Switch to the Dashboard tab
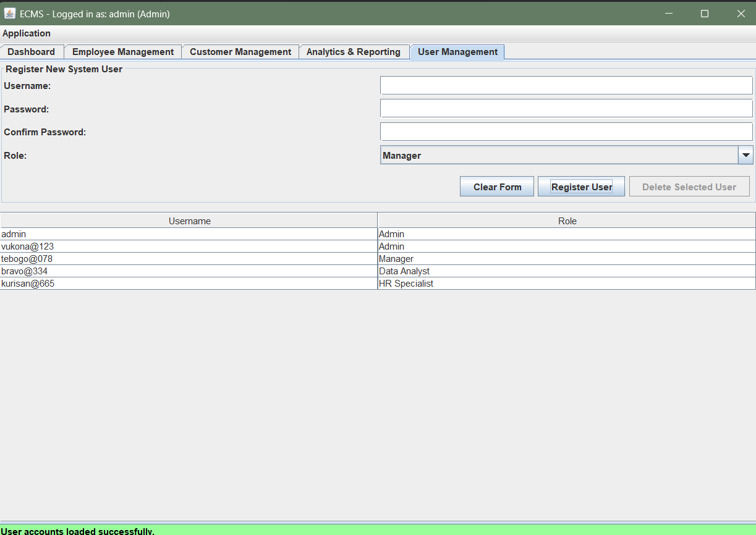The width and height of the screenshot is (756, 535). coord(32,52)
